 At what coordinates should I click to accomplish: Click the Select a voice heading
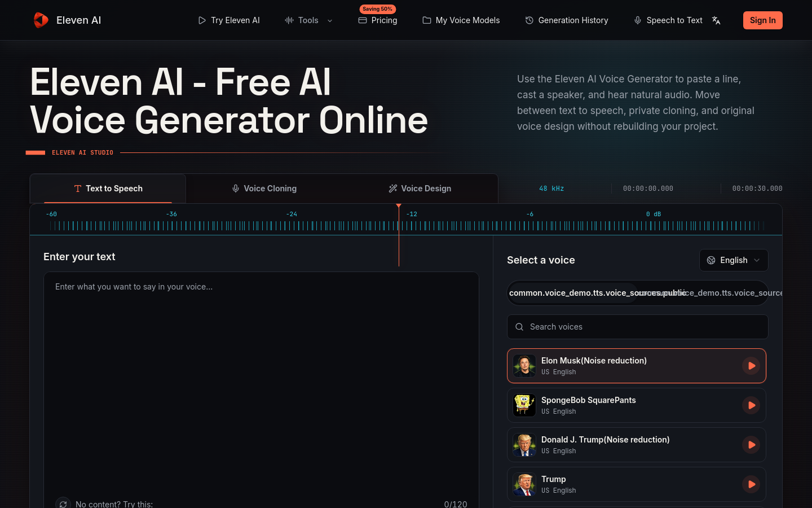[541, 260]
